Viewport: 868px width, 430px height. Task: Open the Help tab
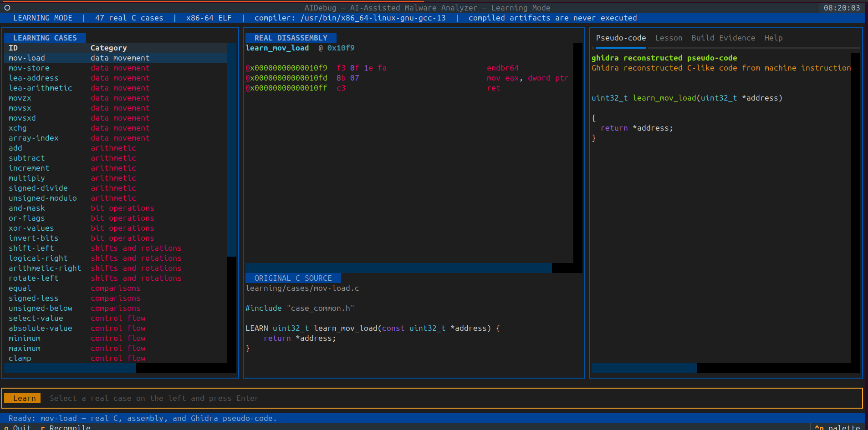tap(773, 38)
